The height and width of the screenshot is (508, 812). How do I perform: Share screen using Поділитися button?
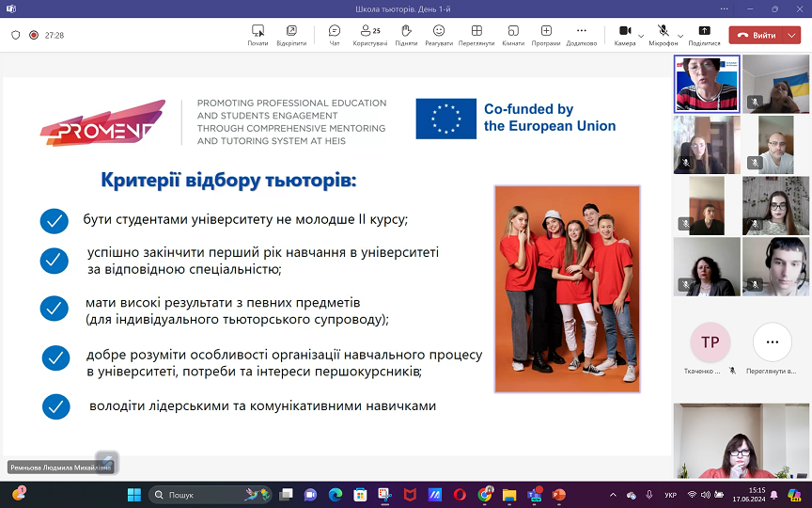[x=704, y=35]
